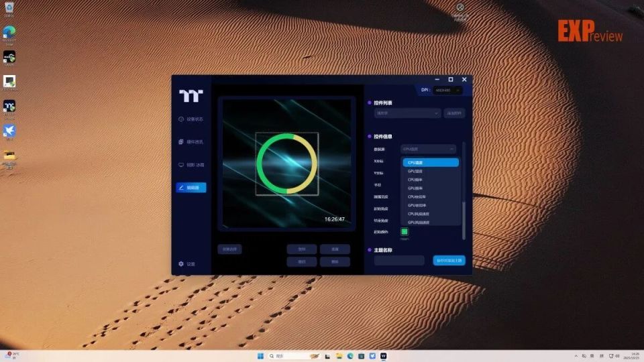This screenshot has height=362, width=644.
Task: Open the monitor-icon sidebar page
Action: [x=191, y=165]
